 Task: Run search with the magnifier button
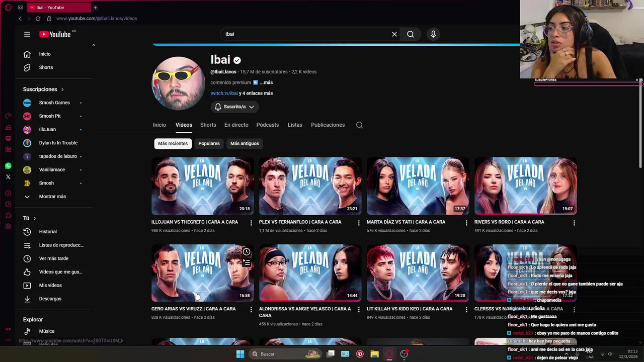[411, 34]
